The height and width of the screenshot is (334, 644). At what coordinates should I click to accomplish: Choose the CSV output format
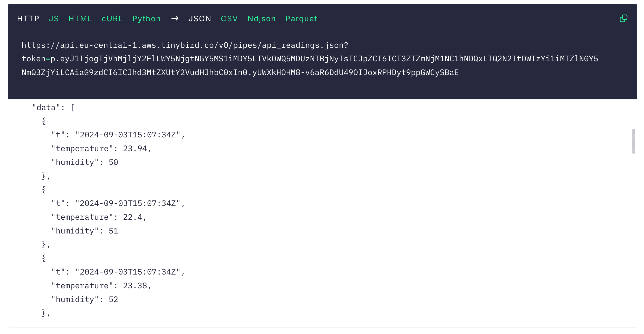pos(229,19)
